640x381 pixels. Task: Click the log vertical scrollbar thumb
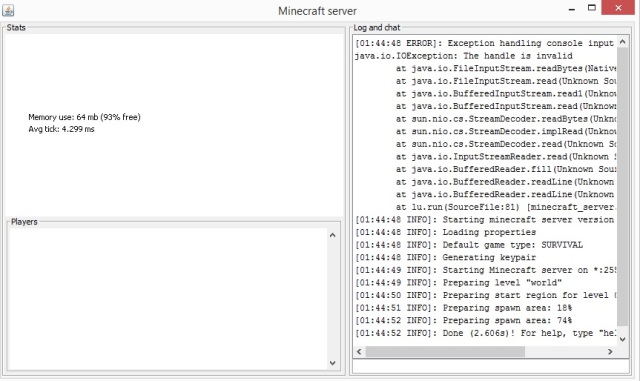coord(622,187)
